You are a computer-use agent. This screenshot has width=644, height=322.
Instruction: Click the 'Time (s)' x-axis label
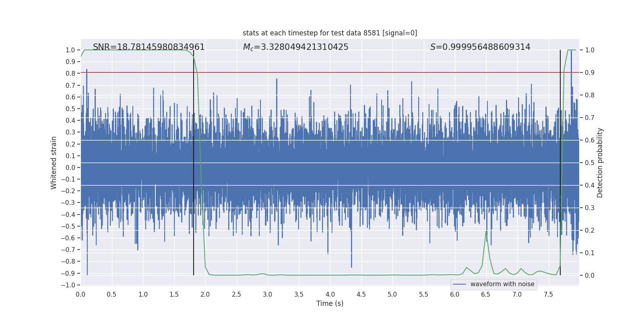[x=330, y=303]
